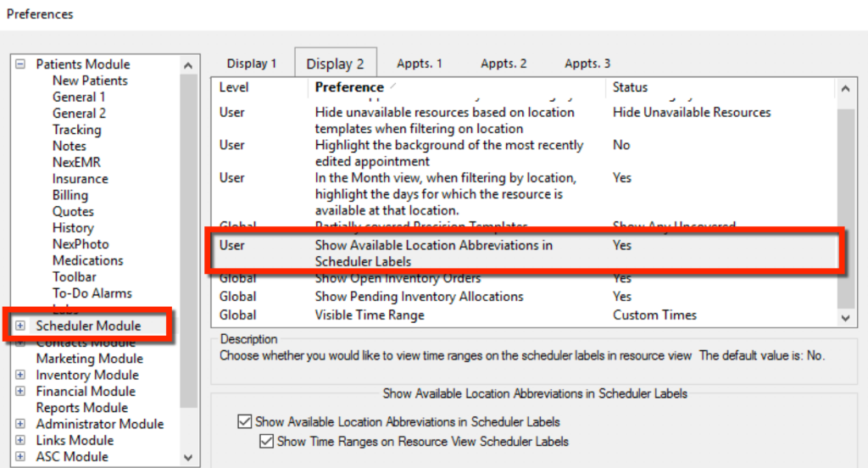Select Inventory Module label in the tree
This screenshot has width=868, height=468.
tap(87, 375)
